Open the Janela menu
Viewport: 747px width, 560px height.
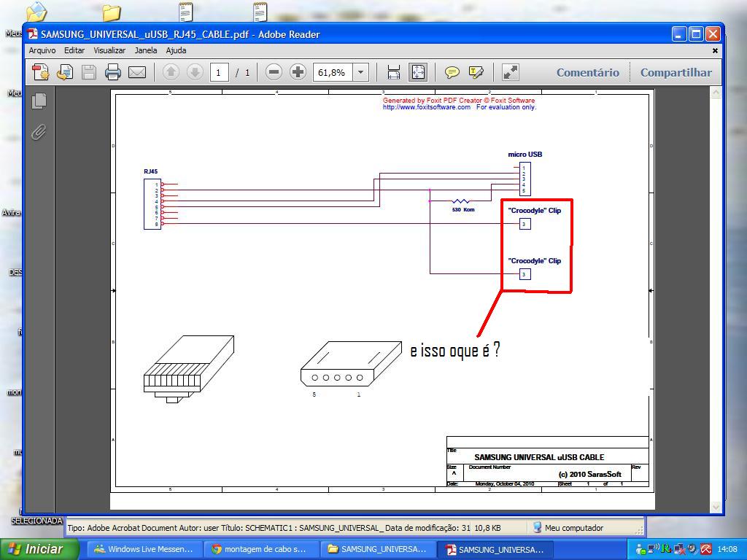click(x=145, y=50)
